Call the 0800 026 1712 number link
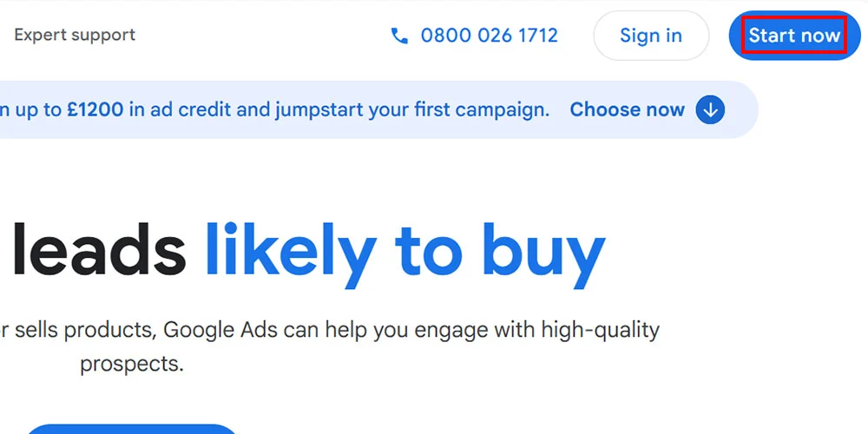The image size is (868, 434). (489, 36)
